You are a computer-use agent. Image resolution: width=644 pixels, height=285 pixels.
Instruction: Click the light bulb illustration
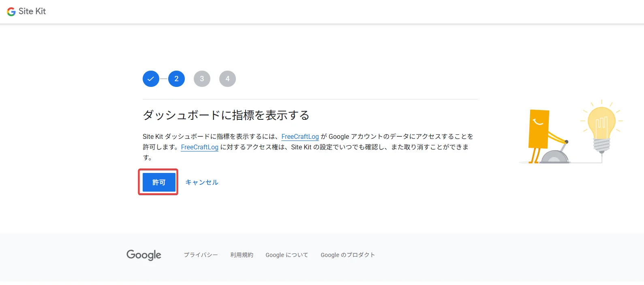point(602,126)
